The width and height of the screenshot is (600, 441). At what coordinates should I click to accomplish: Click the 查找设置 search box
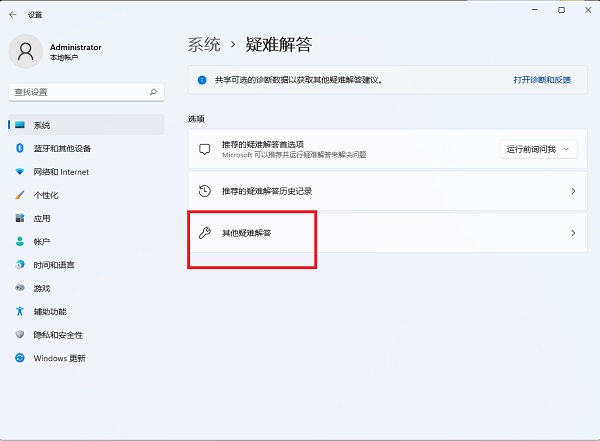click(x=78, y=91)
